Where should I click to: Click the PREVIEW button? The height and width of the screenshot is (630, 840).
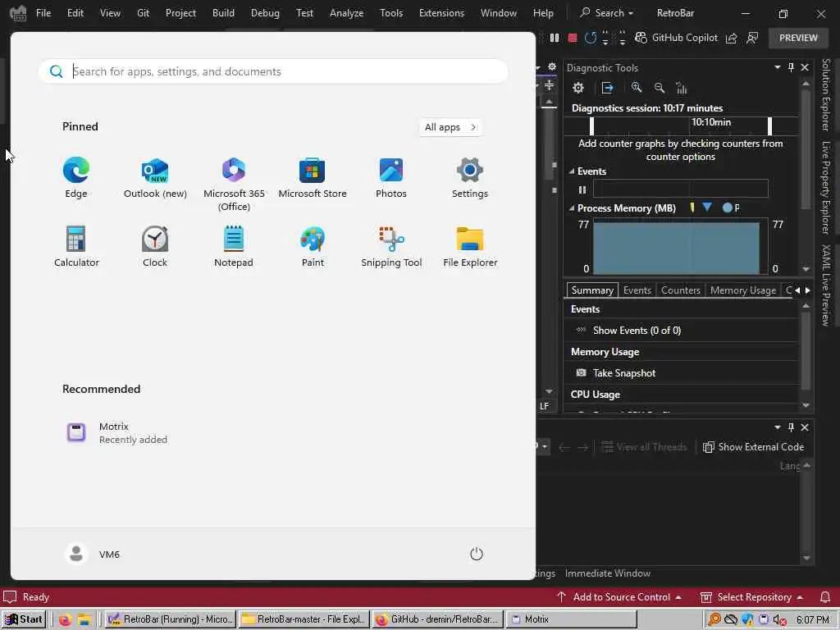pos(798,38)
